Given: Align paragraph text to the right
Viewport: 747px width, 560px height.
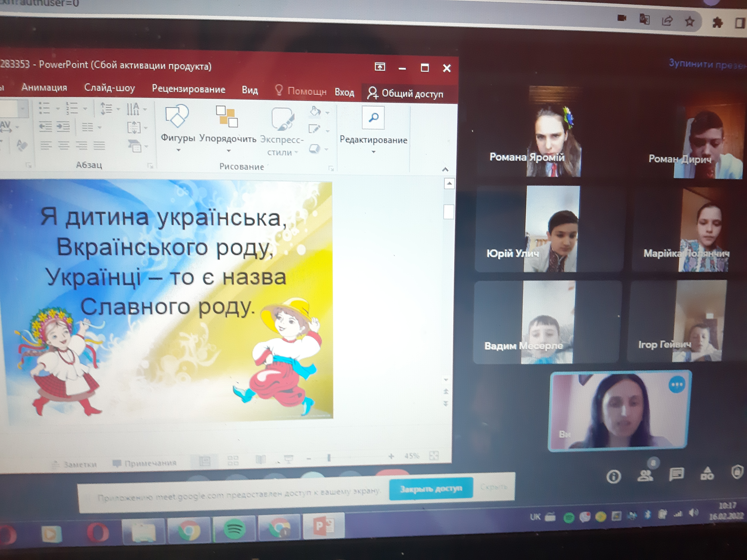Looking at the screenshot, I should (81, 146).
